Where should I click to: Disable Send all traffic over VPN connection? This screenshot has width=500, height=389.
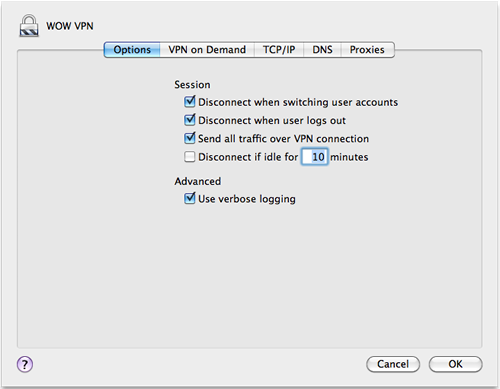[190, 138]
